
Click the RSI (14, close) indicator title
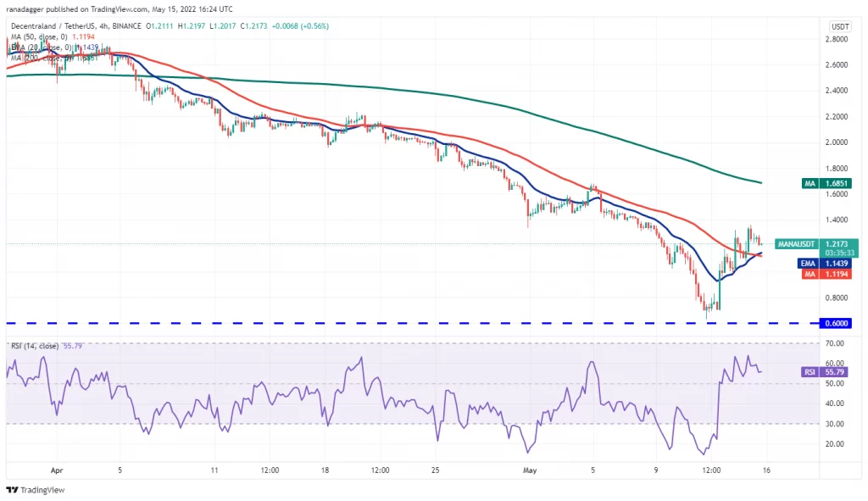coord(34,346)
